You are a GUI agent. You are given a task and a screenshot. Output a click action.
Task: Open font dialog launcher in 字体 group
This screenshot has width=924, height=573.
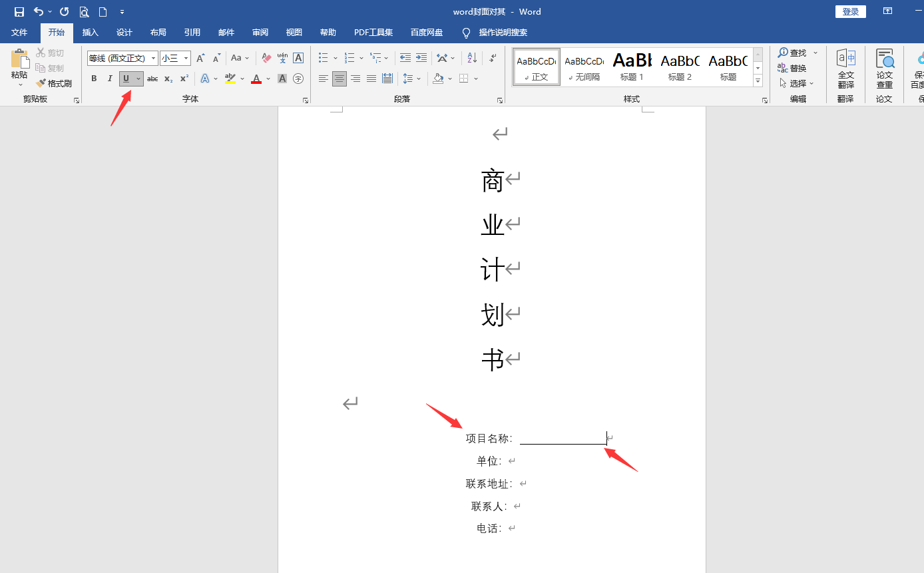tap(306, 100)
